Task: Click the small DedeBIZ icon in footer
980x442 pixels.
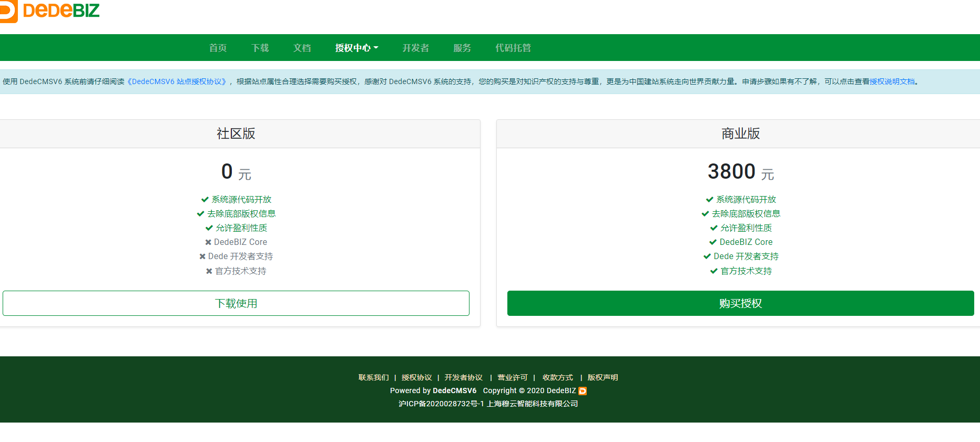Action: [583, 390]
